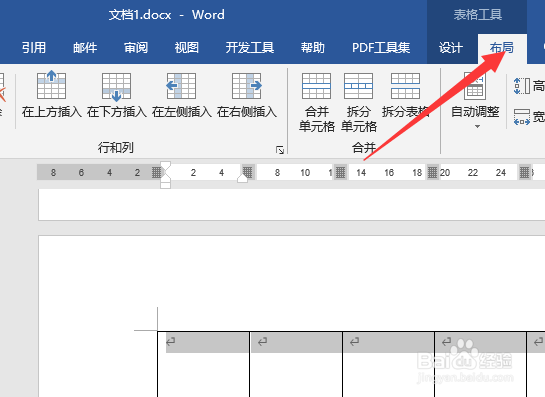Viewport: 545px width, 397px height.
Task: Merge the selected cells
Action: [x=316, y=102]
